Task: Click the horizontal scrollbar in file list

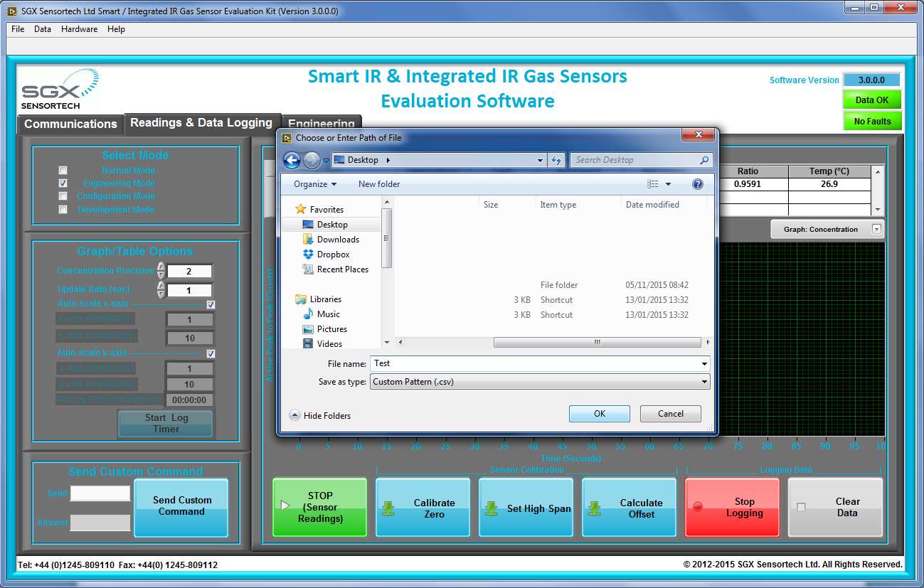Action: (596, 343)
